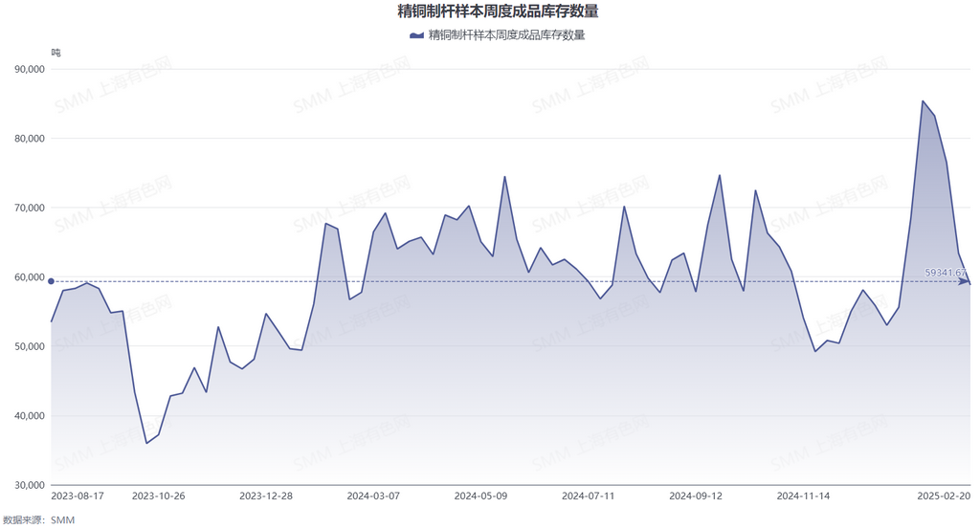Select the 59341.67 average value label
Screen dimensions: 980x529
[944, 273]
